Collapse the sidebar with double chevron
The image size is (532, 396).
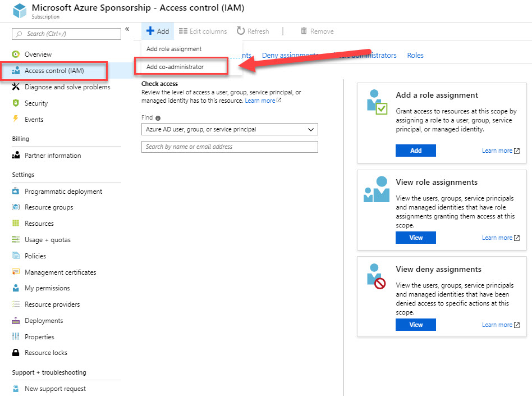pos(127,29)
